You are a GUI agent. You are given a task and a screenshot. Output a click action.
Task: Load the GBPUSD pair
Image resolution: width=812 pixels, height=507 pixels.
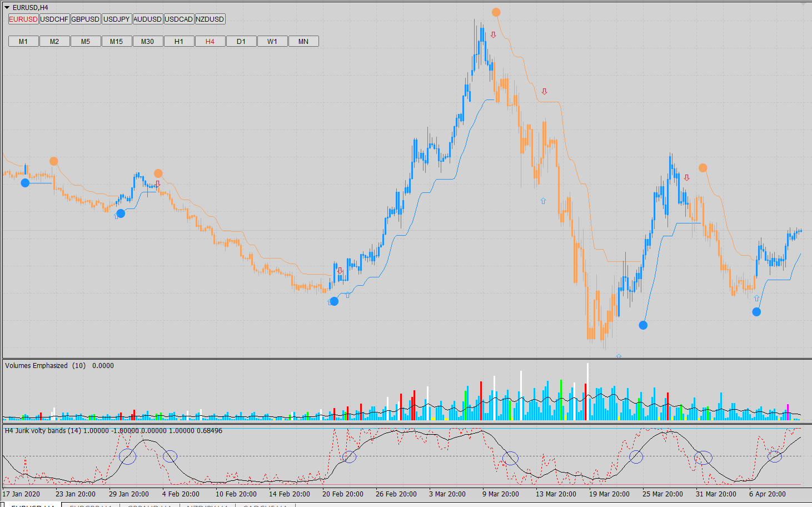86,19
